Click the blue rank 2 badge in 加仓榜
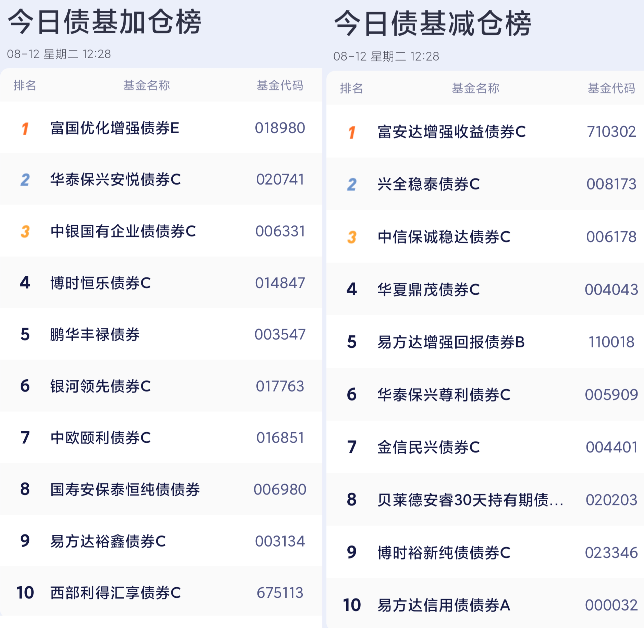 pyautogui.click(x=25, y=180)
